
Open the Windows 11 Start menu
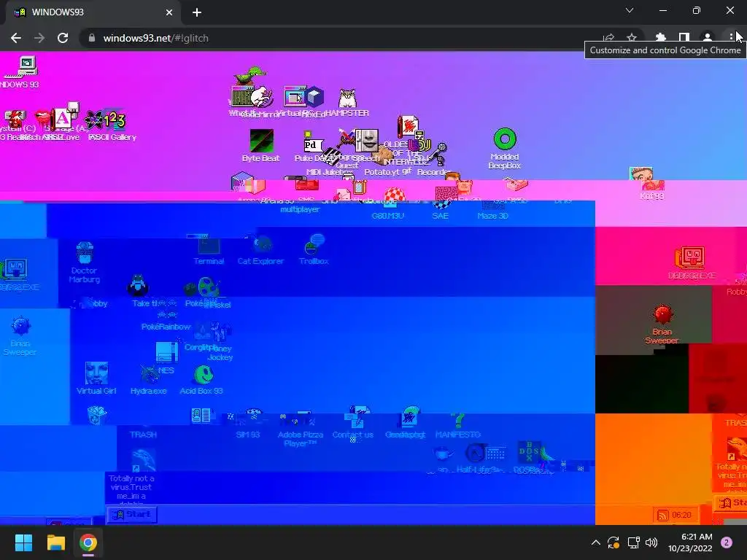pyautogui.click(x=23, y=542)
